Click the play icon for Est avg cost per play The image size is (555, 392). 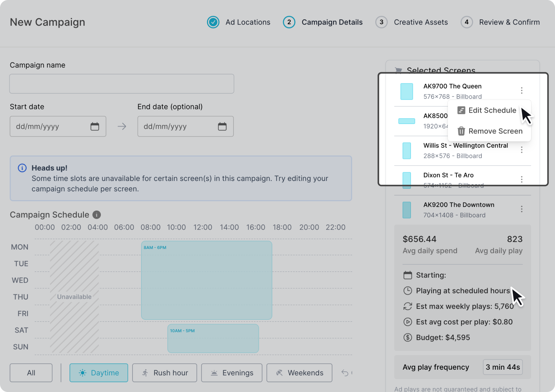click(x=408, y=322)
